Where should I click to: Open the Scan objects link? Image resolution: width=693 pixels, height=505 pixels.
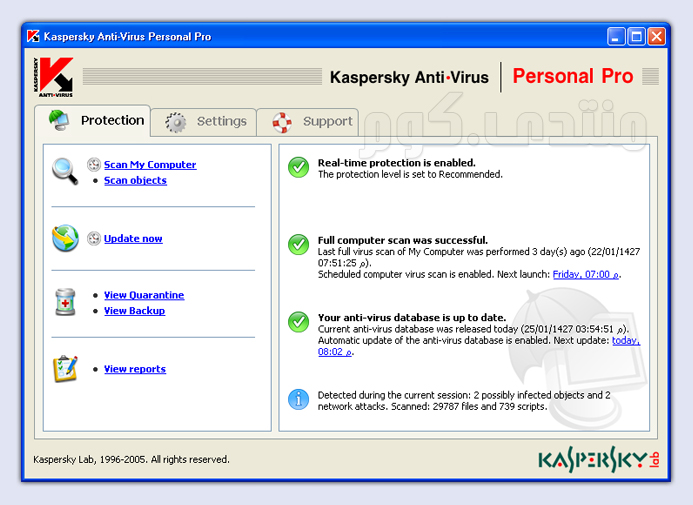pos(135,181)
